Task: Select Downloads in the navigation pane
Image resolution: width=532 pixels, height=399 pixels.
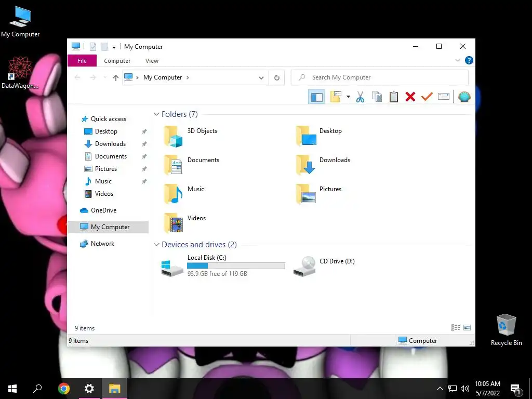Action: pyautogui.click(x=110, y=144)
